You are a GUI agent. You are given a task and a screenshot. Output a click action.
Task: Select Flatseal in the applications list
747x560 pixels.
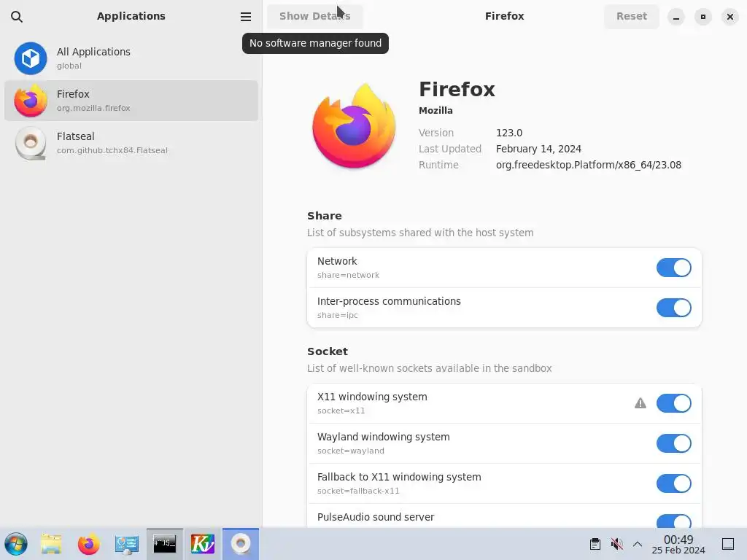[131, 143]
